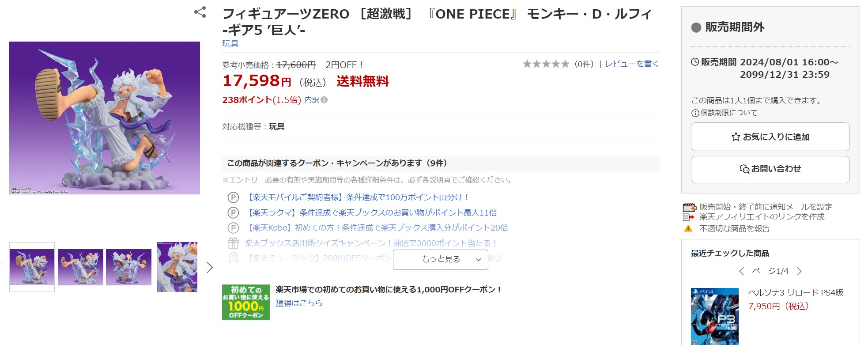Go to next page of recently checked items
Image resolution: width=868 pixels, height=345 pixels.
[799, 271]
